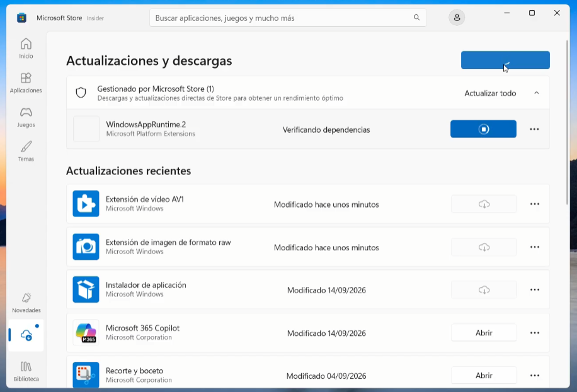
Task: Collapse the Gestionado por Microsoft Store section
Action: coord(537,93)
